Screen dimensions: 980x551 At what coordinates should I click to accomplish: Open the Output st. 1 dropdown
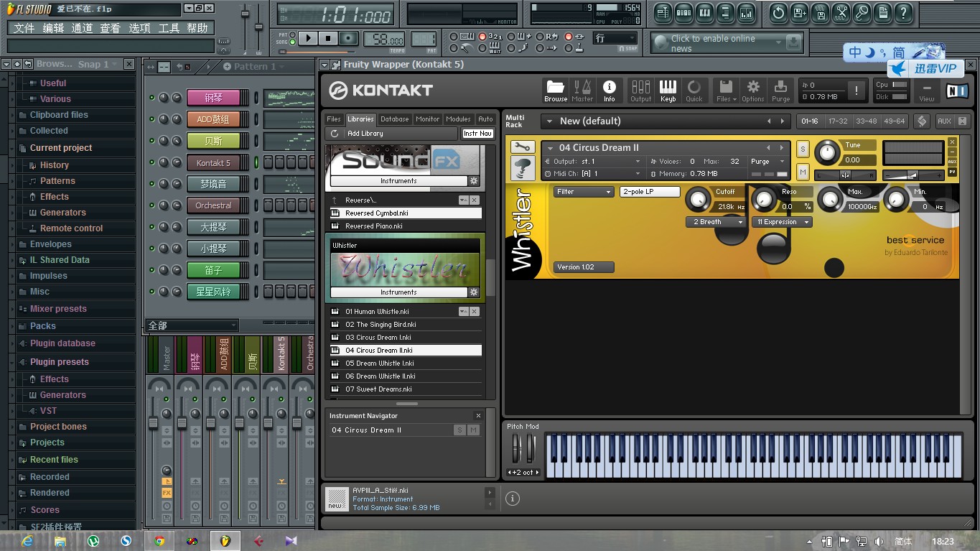tap(593, 162)
